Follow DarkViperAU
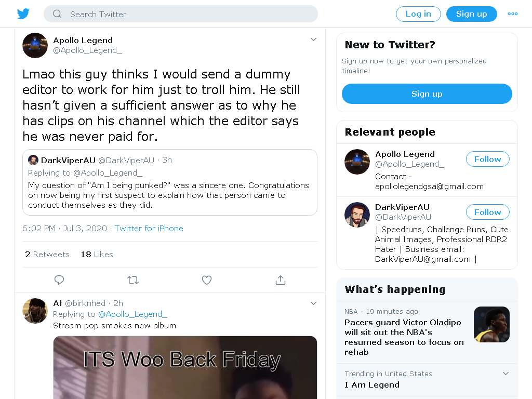 point(487,212)
